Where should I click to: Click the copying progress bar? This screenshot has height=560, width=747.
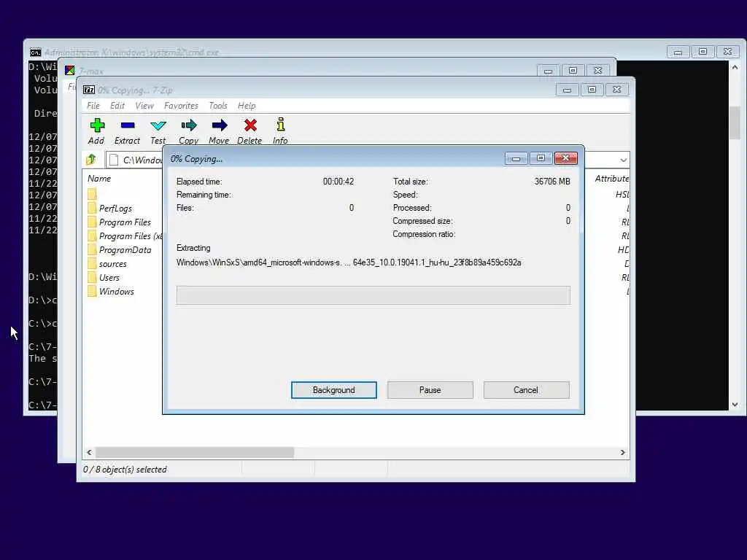click(x=373, y=295)
